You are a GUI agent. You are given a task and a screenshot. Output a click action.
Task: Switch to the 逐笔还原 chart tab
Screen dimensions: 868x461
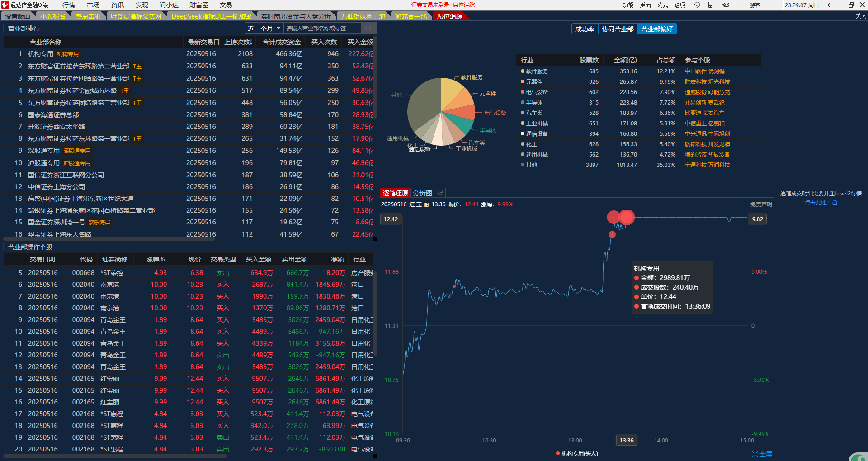click(395, 193)
